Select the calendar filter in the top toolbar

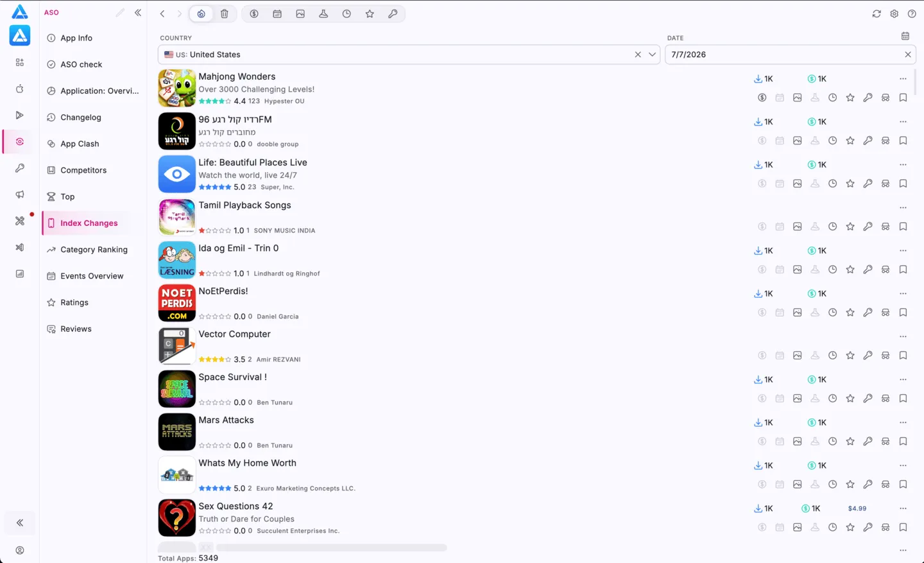(x=277, y=13)
